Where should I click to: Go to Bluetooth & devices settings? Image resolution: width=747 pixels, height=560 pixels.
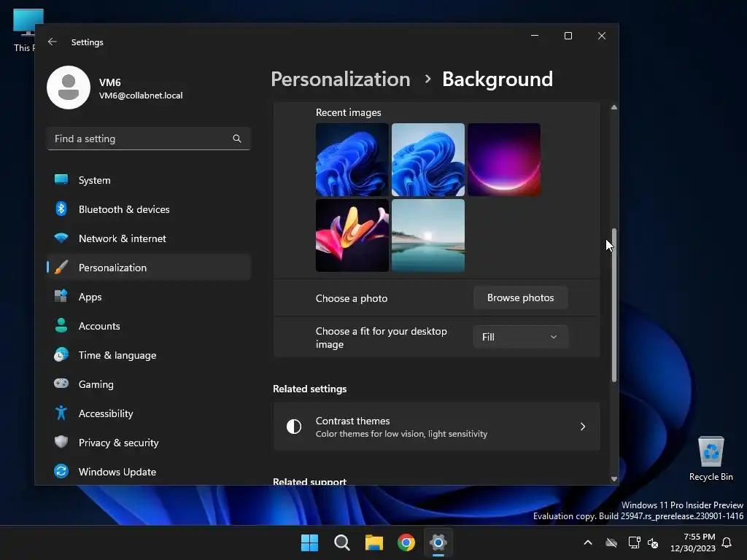click(149, 209)
